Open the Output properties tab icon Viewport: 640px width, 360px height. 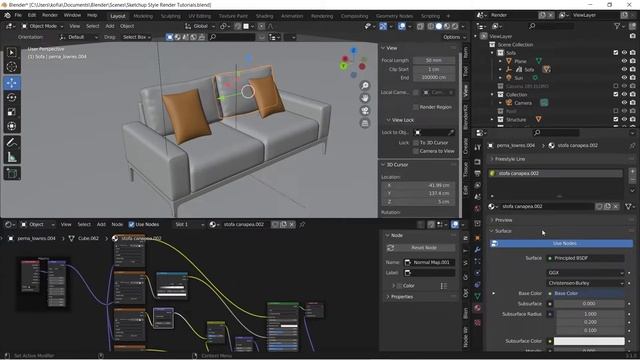[478, 173]
